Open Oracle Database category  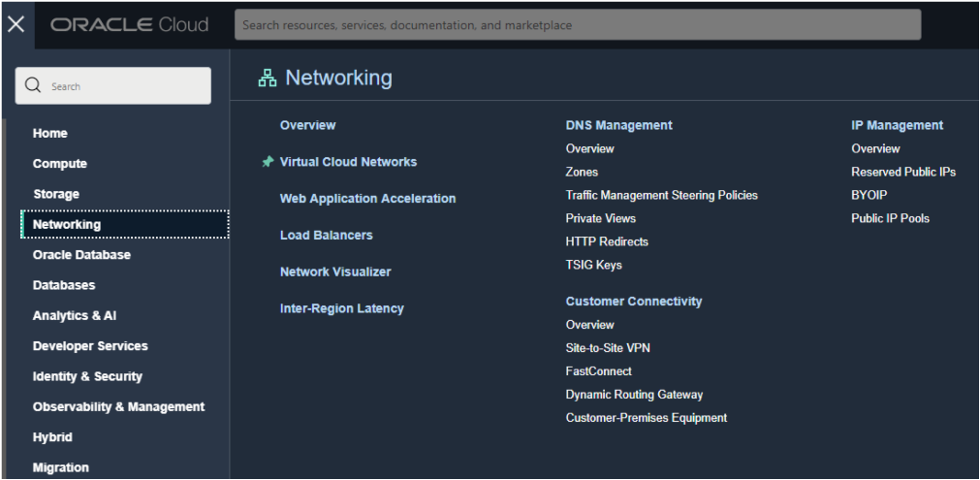(x=81, y=255)
